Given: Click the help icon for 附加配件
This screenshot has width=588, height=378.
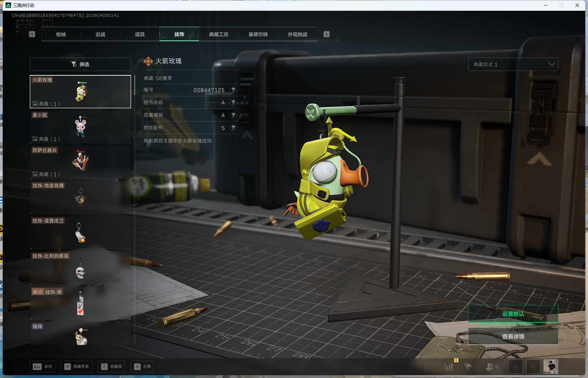Looking at the screenshot, I should pos(233,128).
